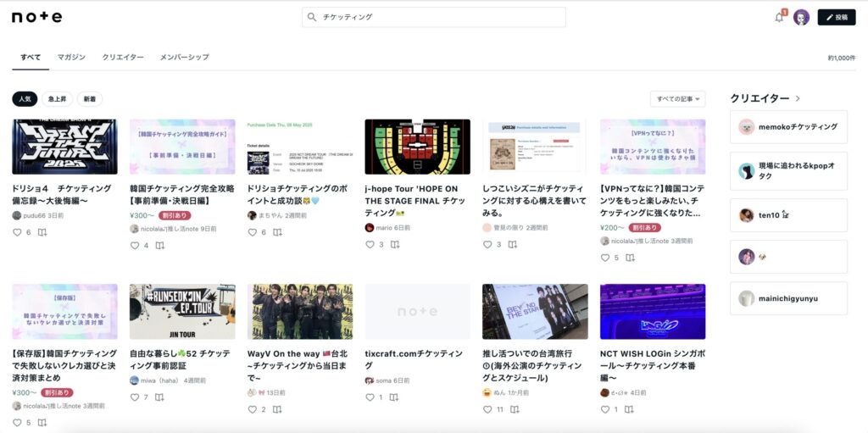Switch to the メンバーシップ tab
This screenshot has height=433, width=868.
[x=184, y=57]
